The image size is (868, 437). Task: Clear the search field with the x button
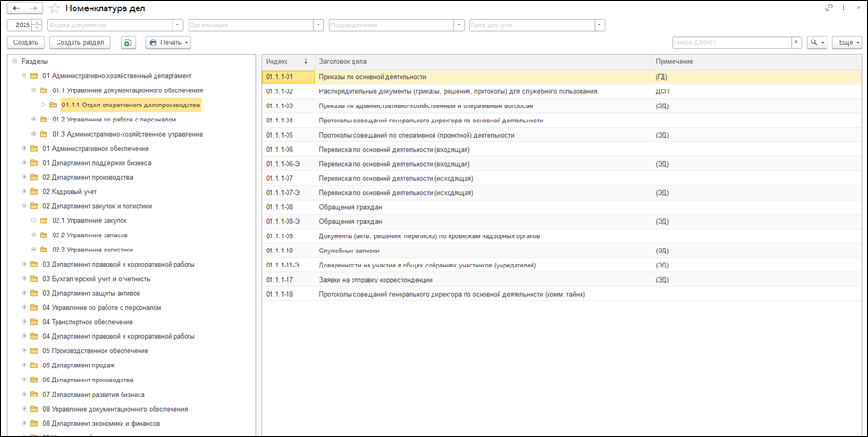(x=796, y=42)
